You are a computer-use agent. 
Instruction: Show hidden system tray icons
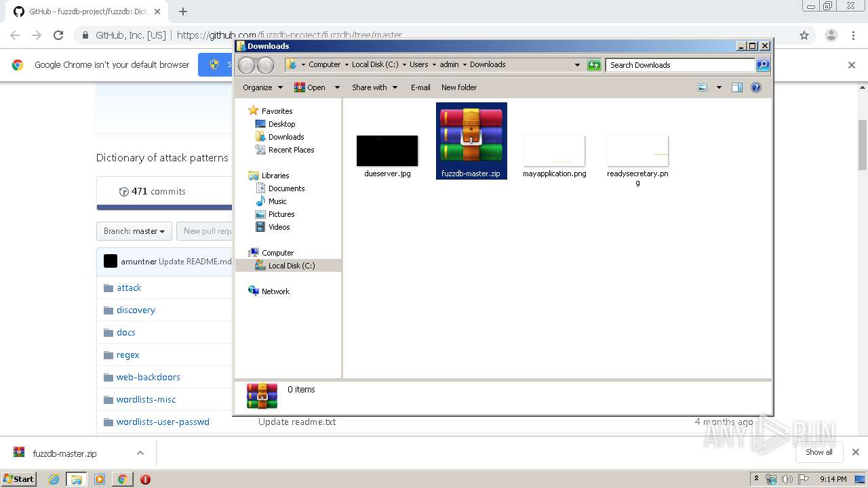756,479
